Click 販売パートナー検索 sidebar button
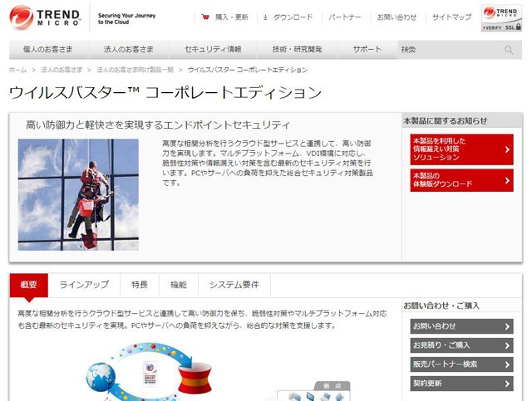 click(x=462, y=364)
